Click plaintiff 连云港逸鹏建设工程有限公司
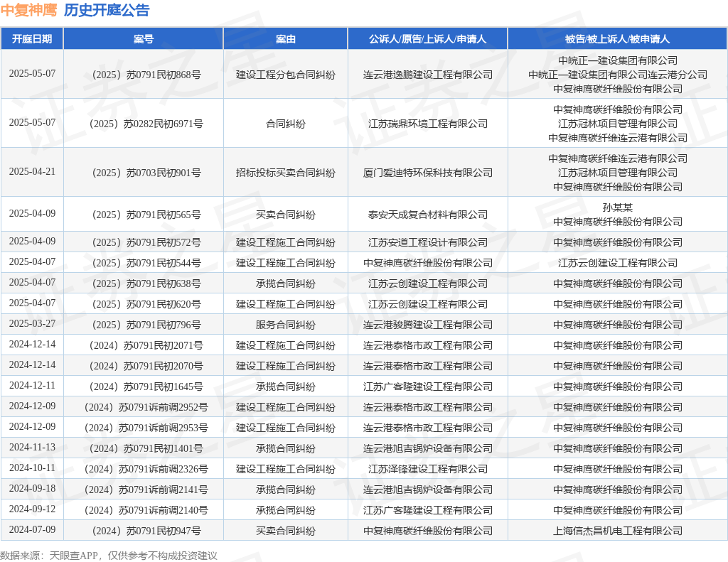Screen dimensions: 728x562 427,75
